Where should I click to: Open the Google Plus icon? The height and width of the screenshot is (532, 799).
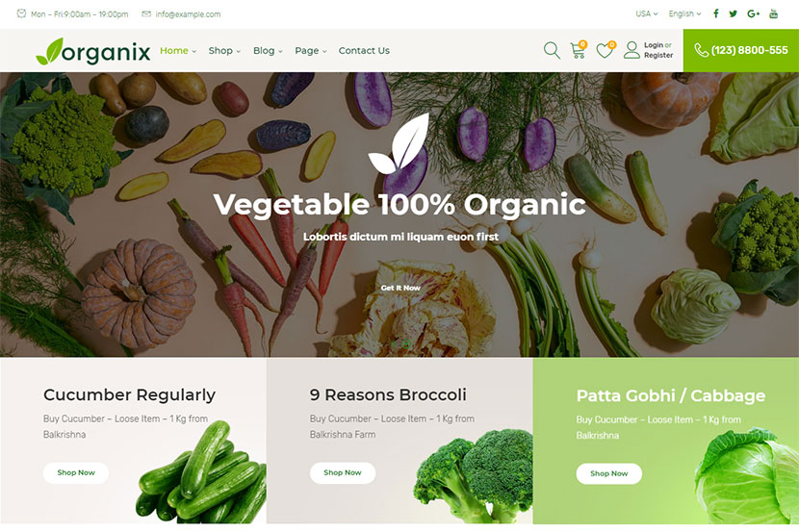pos(753,13)
